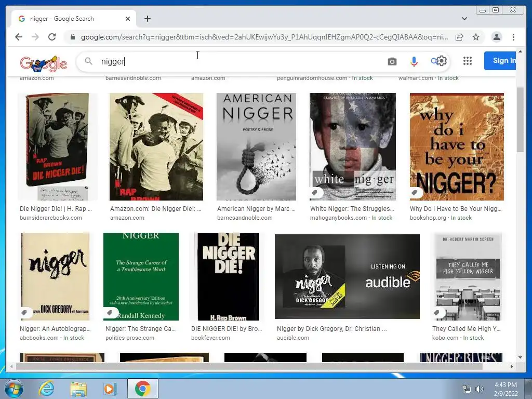
Task: Click the vertical scrollbar thumb
Action: pos(520,119)
